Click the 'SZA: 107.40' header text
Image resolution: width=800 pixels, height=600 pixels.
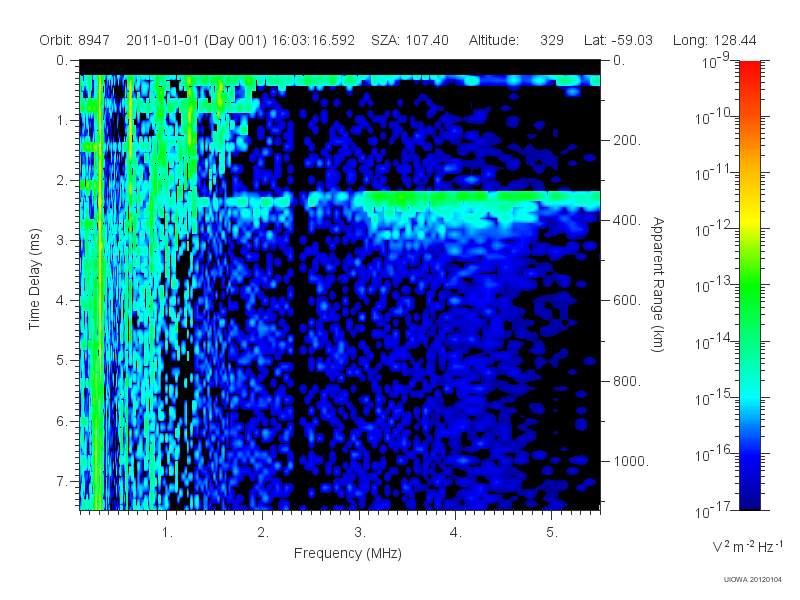click(x=410, y=40)
